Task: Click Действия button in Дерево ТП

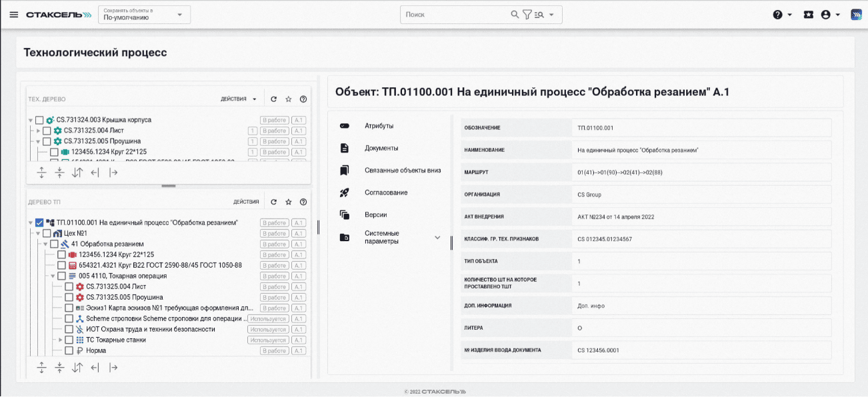Action: point(246,202)
